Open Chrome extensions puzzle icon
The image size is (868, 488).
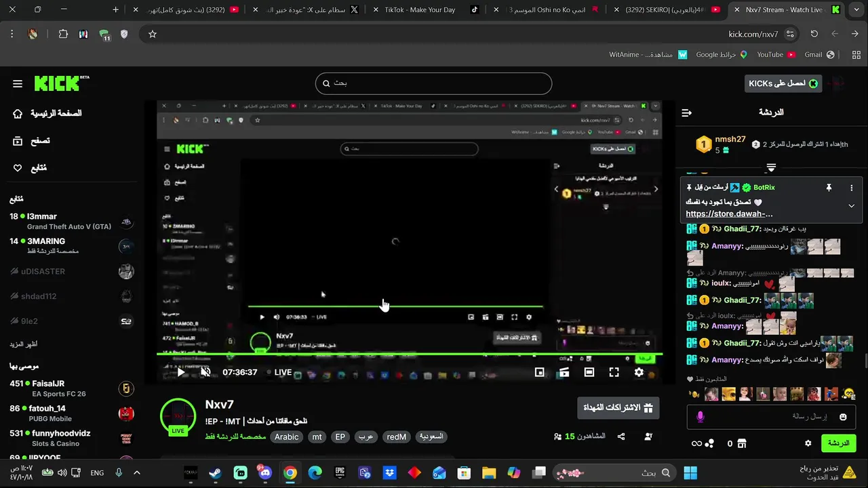click(x=63, y=34)
